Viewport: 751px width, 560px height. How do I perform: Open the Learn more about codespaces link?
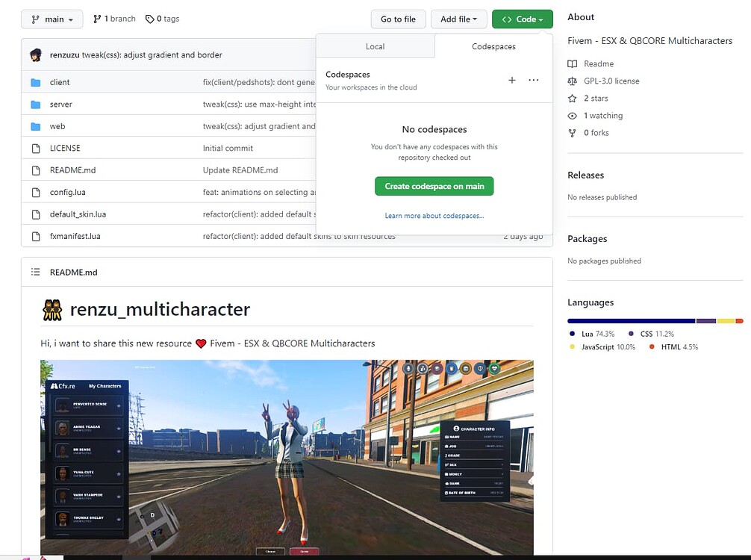(434, 216)
